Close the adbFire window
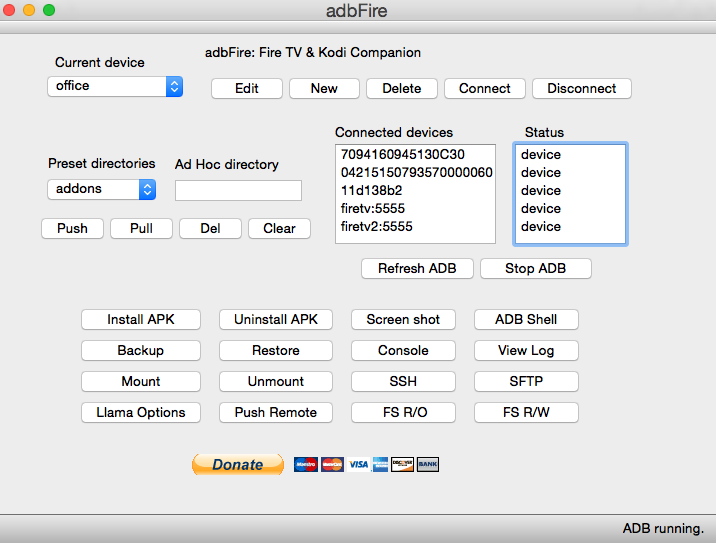This screenshot has width=716, height=543. click(x=9, y=10)
